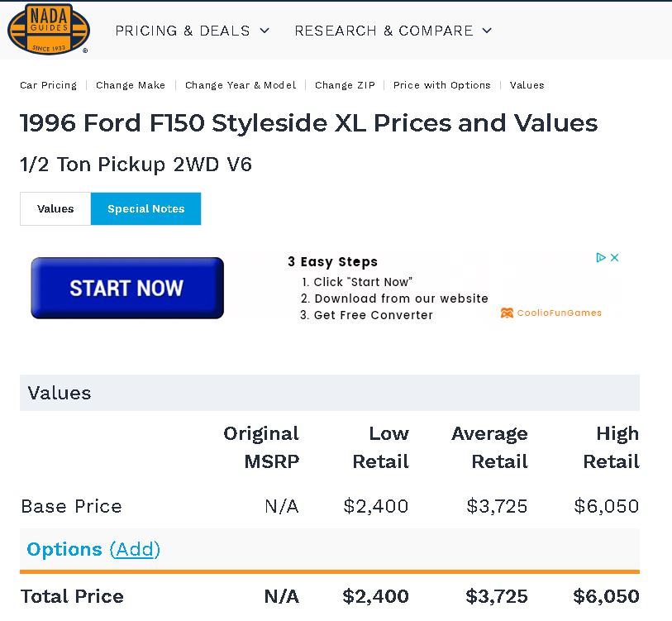The height and width of the screenshot is (621, 672).
Task: Click the Options section heading
Action: tap(64, 549)
